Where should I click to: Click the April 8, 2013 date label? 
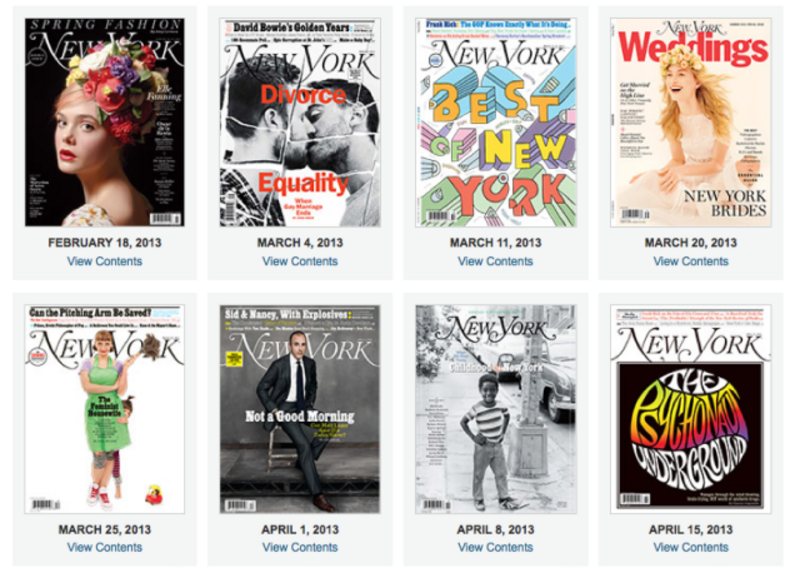tap(495, 529)
